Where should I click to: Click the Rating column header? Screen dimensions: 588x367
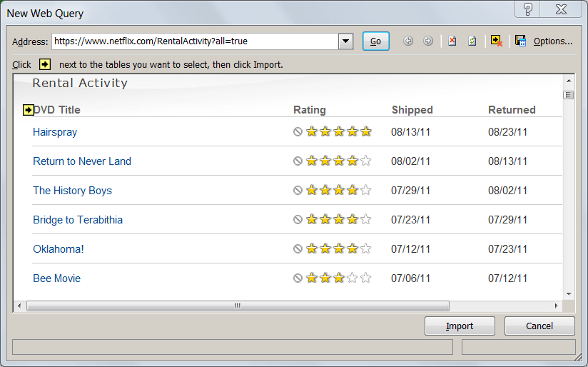[x=310, y=110]
